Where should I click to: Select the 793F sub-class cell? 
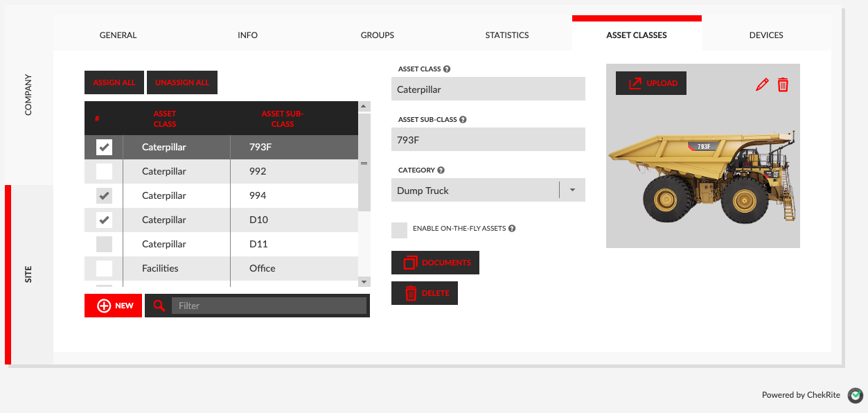pyautogui.click(x=294, y=147)
